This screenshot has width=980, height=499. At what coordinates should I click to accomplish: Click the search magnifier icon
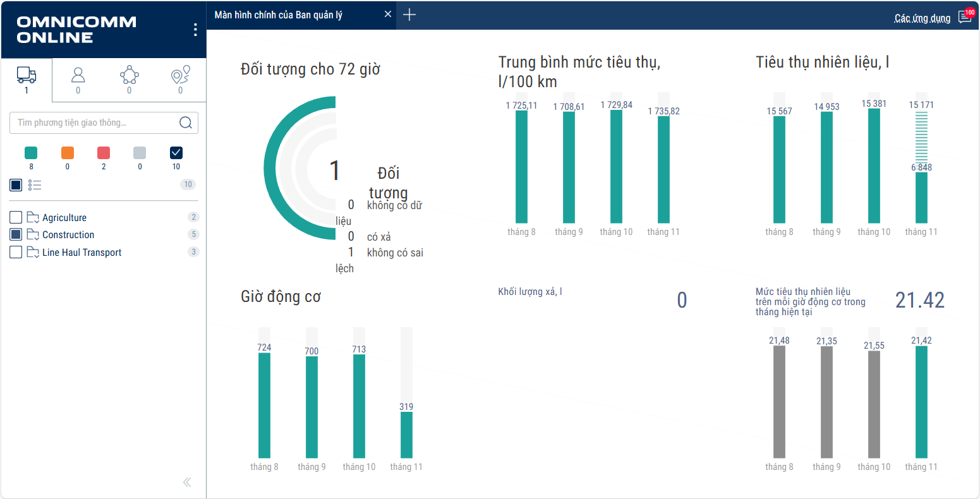tap(185, 123)
